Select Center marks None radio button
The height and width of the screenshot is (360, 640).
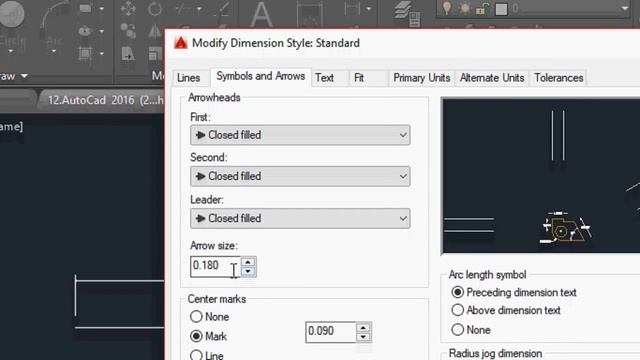196,316
